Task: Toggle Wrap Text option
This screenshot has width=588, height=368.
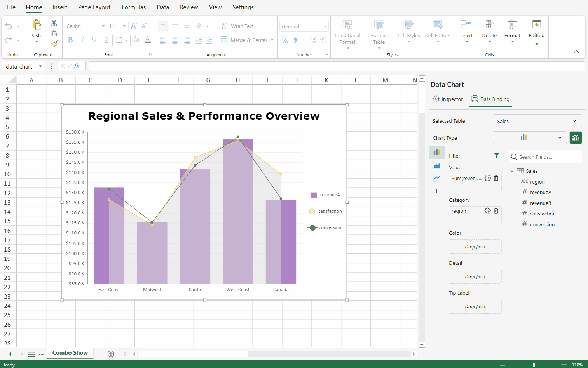Action: point(237,26)
